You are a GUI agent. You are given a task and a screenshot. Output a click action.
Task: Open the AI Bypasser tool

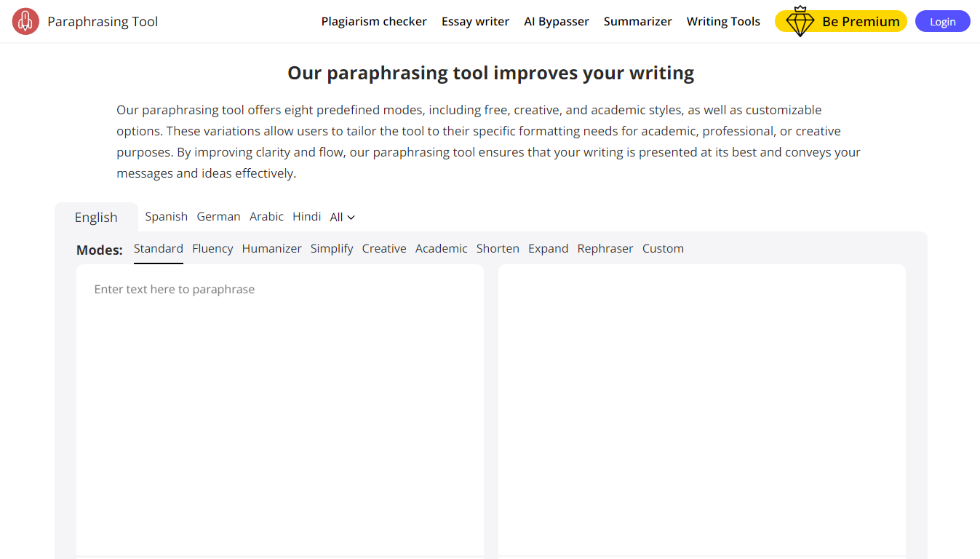point(556,22)
